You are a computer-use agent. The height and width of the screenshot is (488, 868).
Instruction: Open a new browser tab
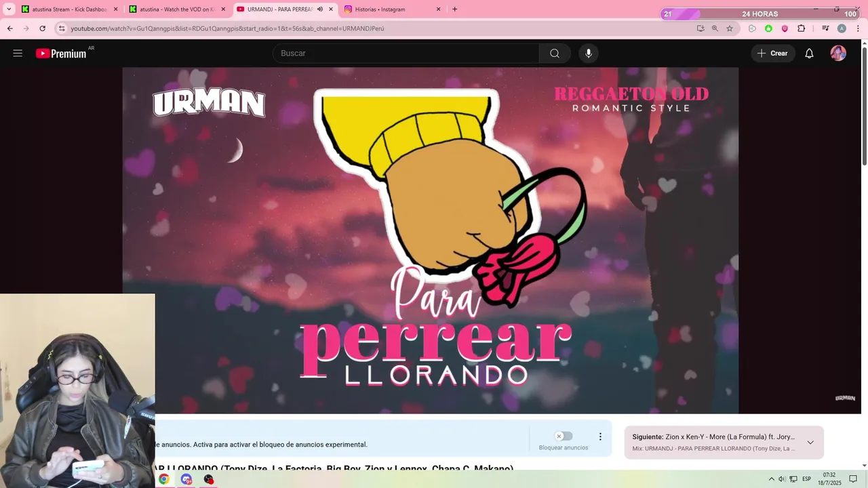pos(454,9)
